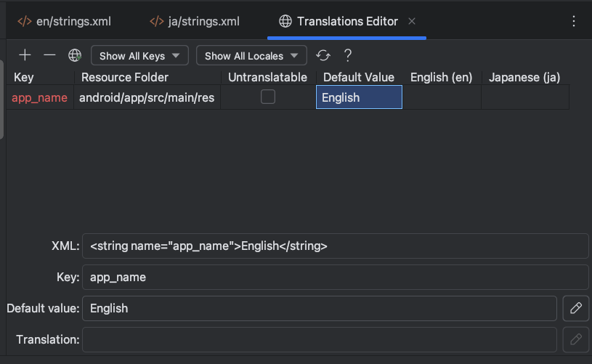Click pencil edit icon beside Translation field
The width and height of the screenshot is (592, 364).
click(x=576, y=339)
